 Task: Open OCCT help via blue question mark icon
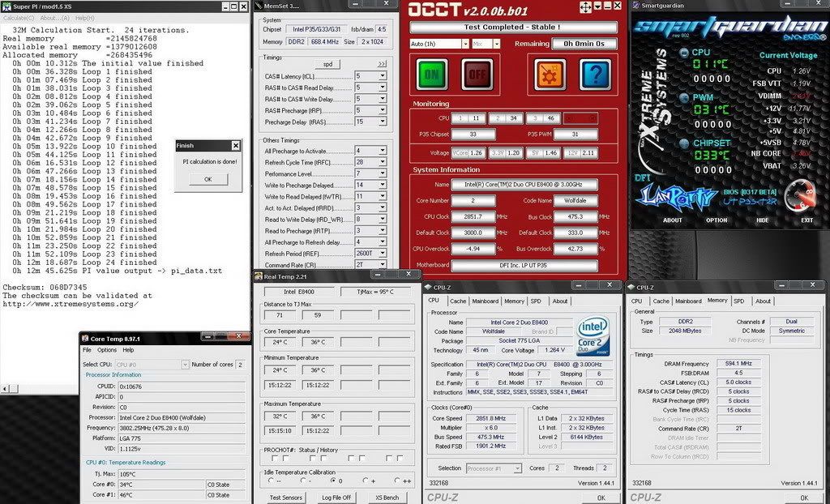point(595,75)
